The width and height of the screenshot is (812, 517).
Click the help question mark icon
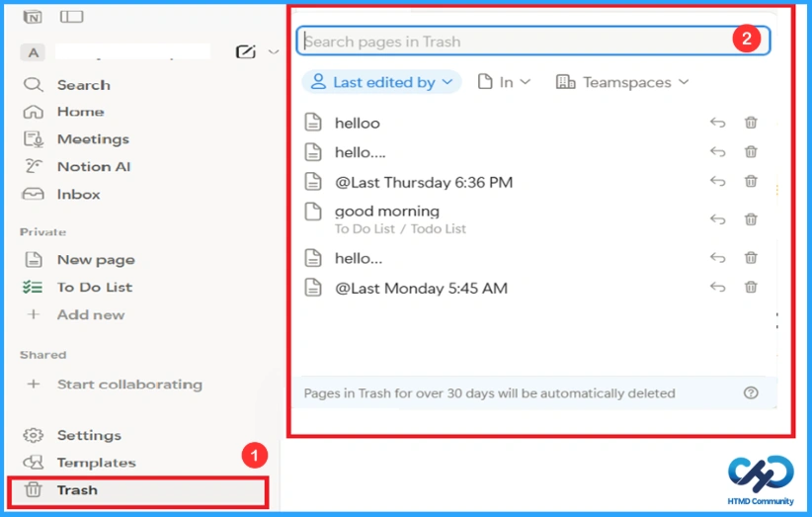coord(751,393)
